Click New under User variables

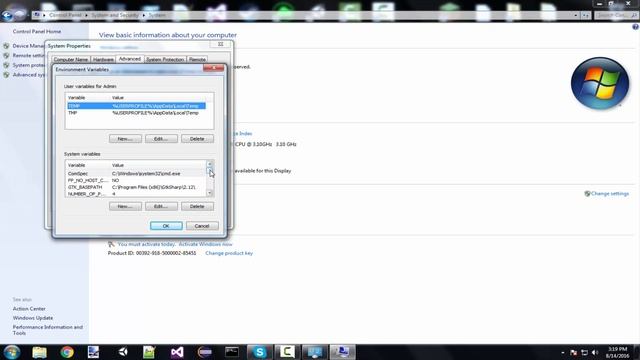pyautogui.click(x=125, y=139)
